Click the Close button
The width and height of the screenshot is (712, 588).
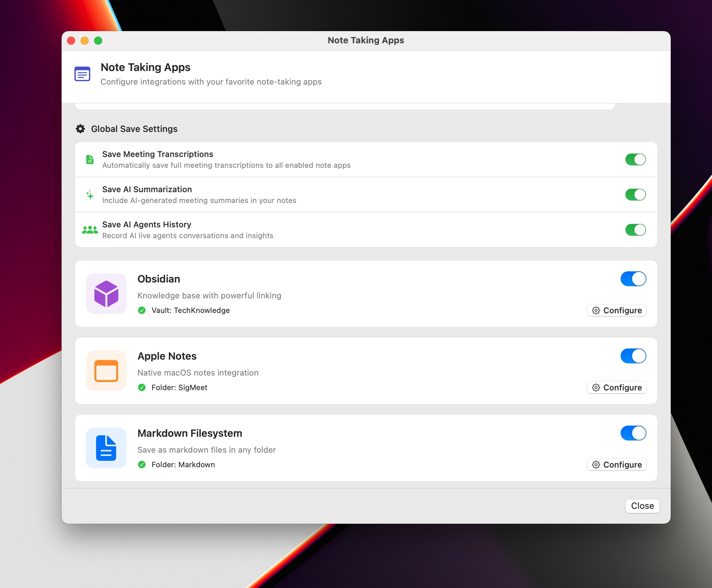(642, 506)
